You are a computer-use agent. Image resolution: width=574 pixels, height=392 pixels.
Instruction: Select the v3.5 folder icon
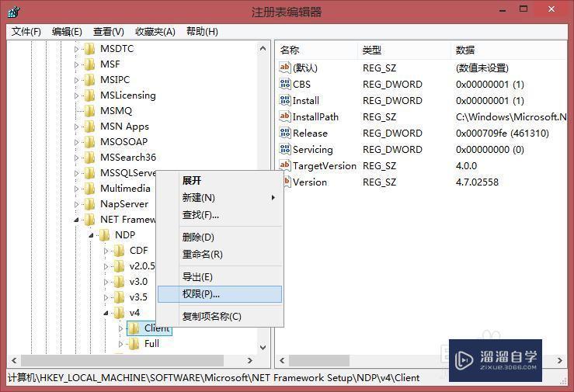pyautogui.click(x=119, y=297)
